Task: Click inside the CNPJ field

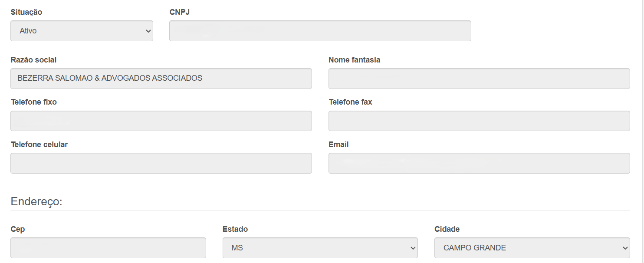Action: 320,30
